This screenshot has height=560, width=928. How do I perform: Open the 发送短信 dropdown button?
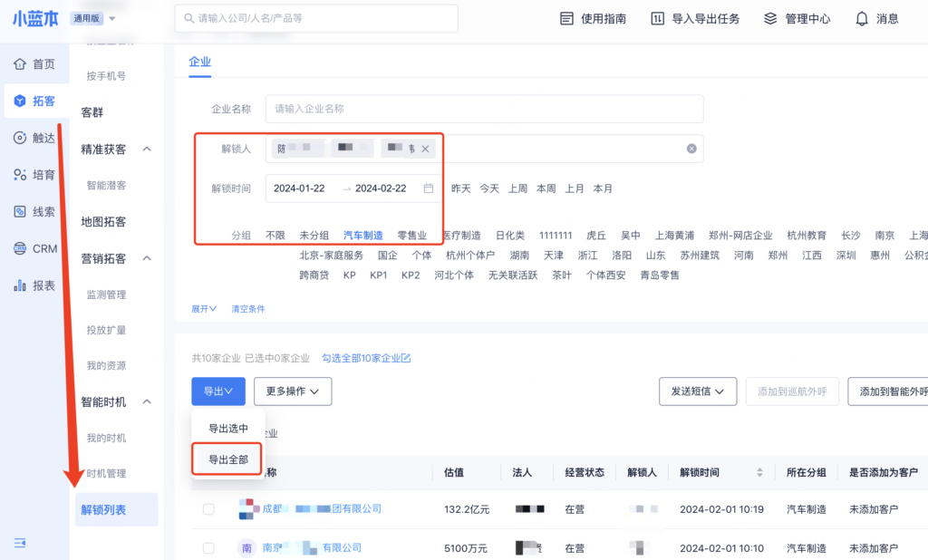[696, 391]
